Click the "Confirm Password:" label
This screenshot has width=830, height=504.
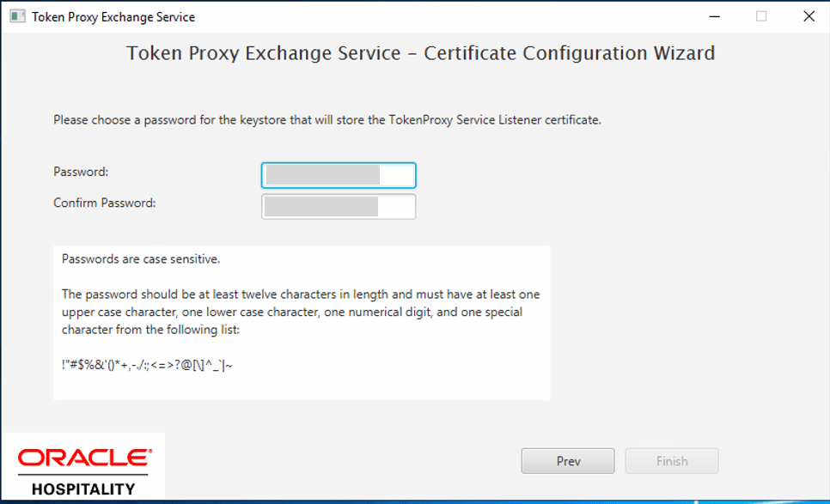click(x=105, y=203)
